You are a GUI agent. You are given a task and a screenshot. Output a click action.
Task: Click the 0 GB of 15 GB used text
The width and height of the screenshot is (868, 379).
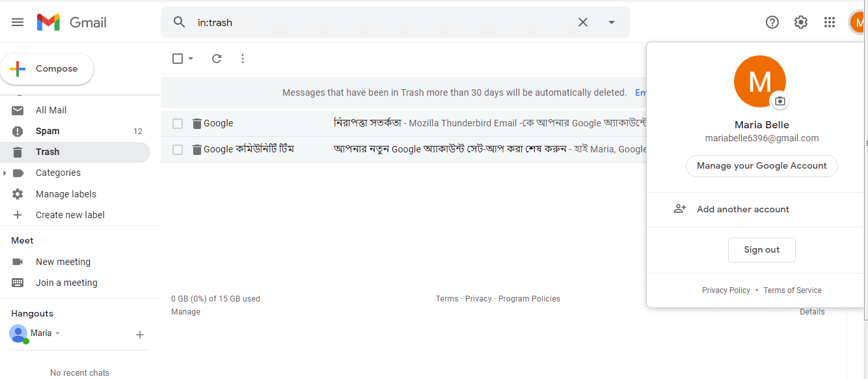point(215,299)
